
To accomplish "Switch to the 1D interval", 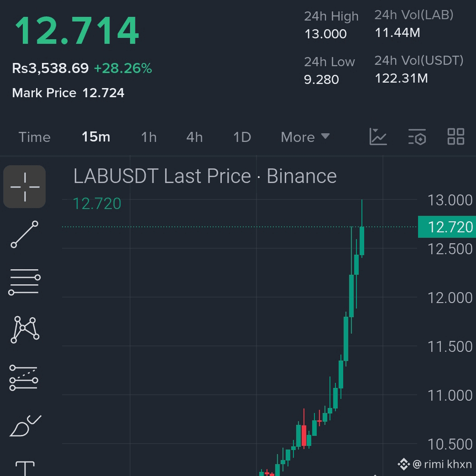I will coord(242,137).
